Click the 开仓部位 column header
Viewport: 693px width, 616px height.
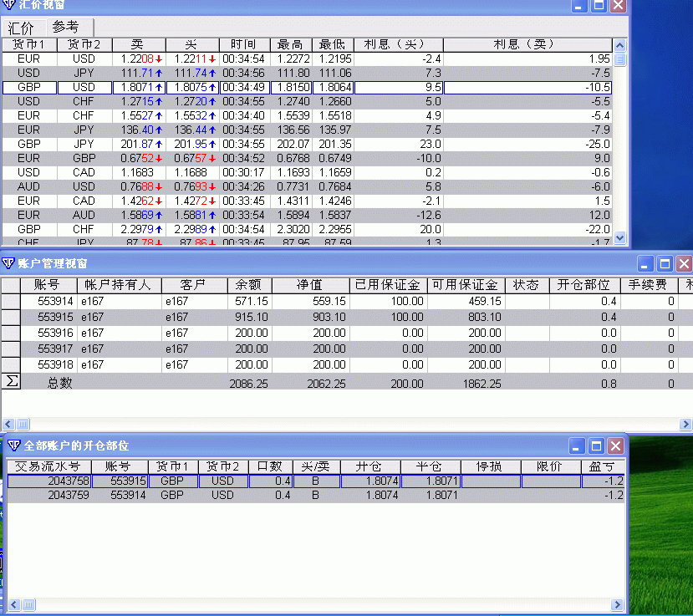(x=584, y=285)
